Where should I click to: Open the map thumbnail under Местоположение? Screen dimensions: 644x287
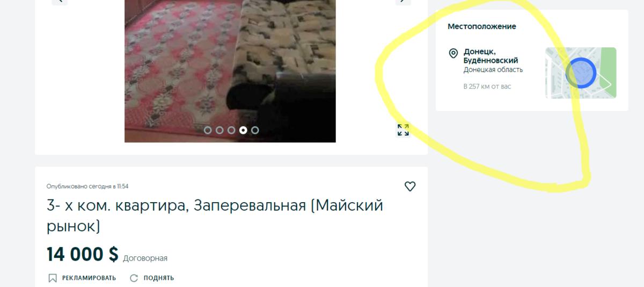[581, 73]
